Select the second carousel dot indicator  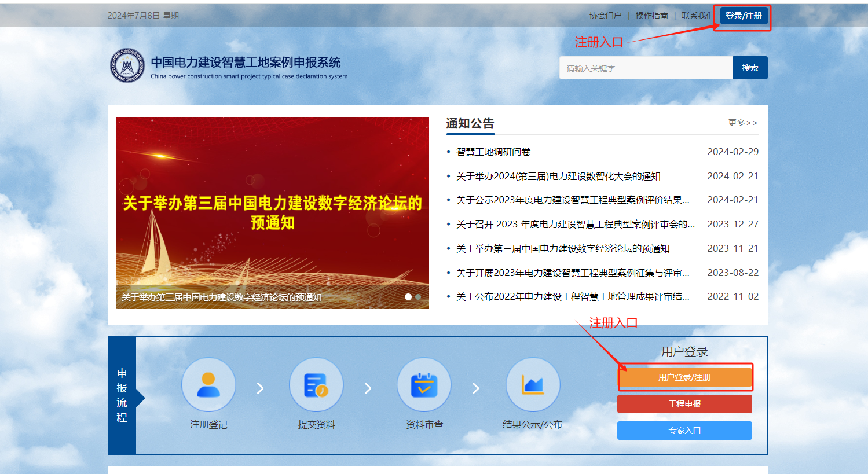[x=418, y=297]
